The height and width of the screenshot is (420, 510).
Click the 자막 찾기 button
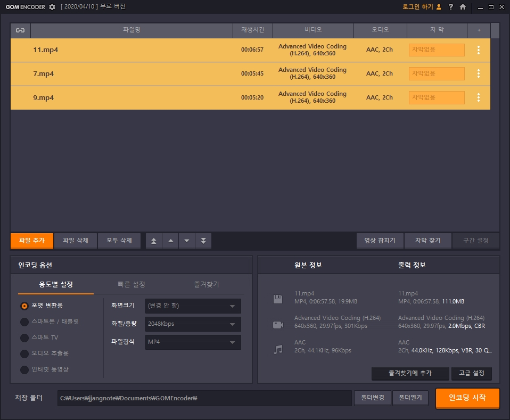[x=427, y=241]
